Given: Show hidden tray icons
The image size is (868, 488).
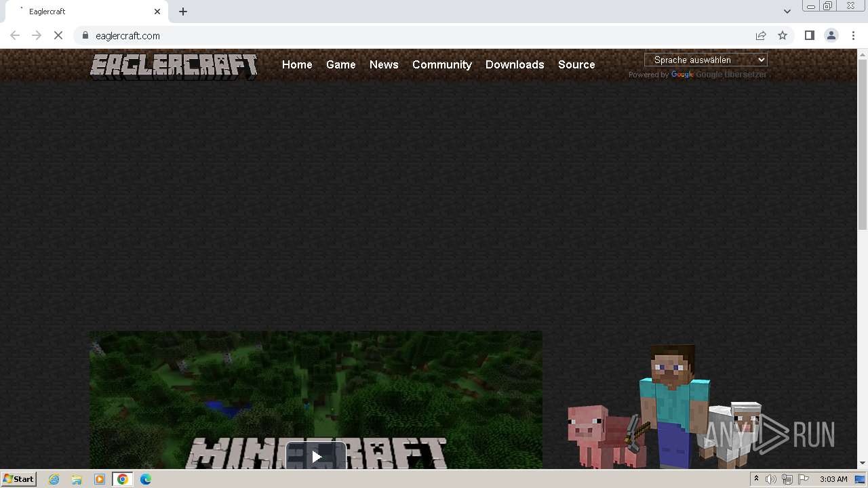Looking at the screenshot, I should click(x=756, y=479).
